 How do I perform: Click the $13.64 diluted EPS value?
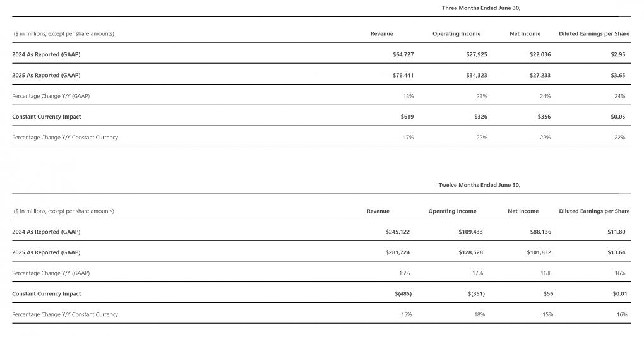[x=616, y=252]
